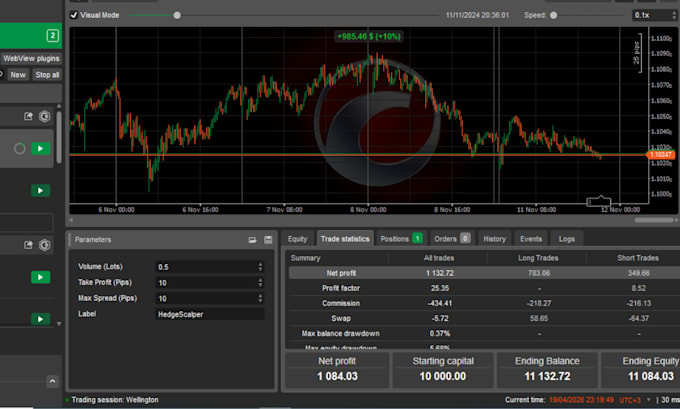Click the Label field containing HedgeScalper
Screen dimensions: 680x409
pos(209,314)
